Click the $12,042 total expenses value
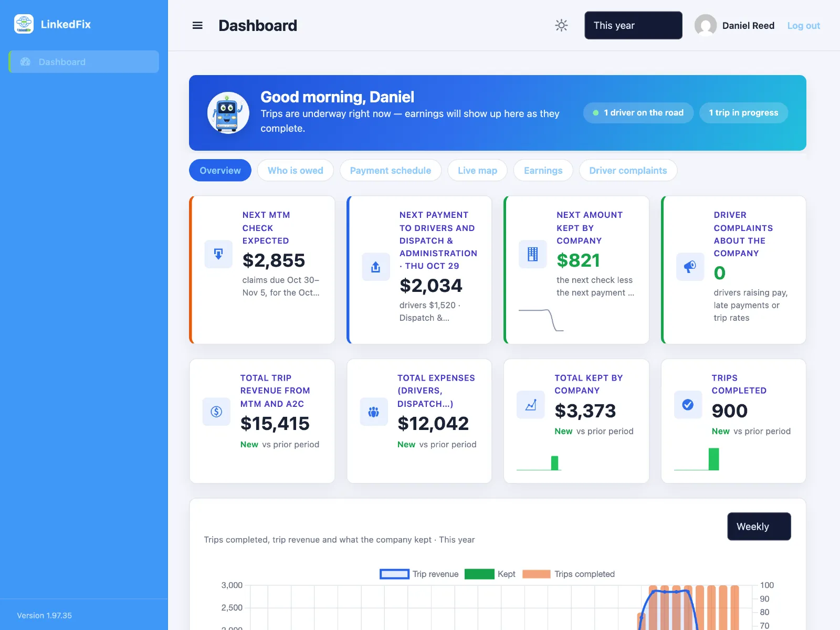The height and width of the screenshot is (630, 840). (433, 424)
